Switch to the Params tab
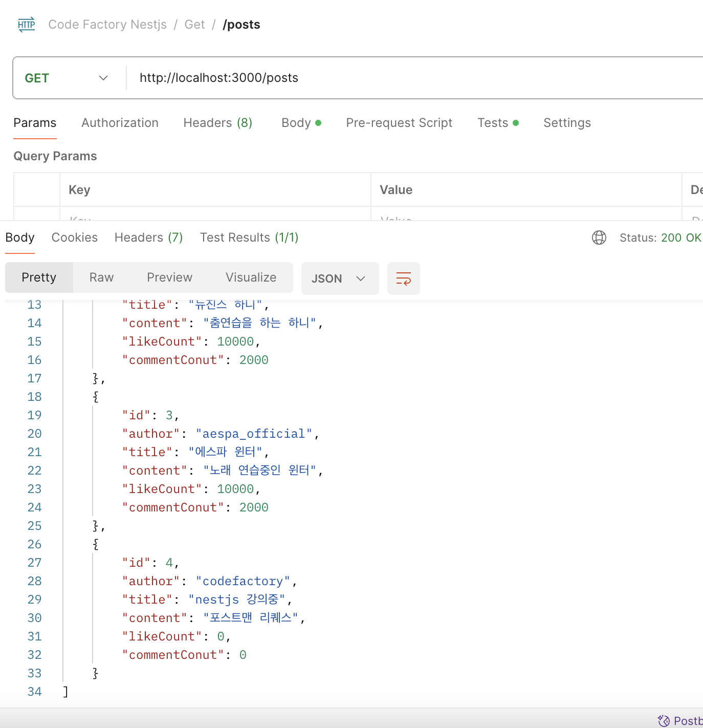The height and width of the screenshot is (728, 703). pyautogui.click(x=35, y=123)
